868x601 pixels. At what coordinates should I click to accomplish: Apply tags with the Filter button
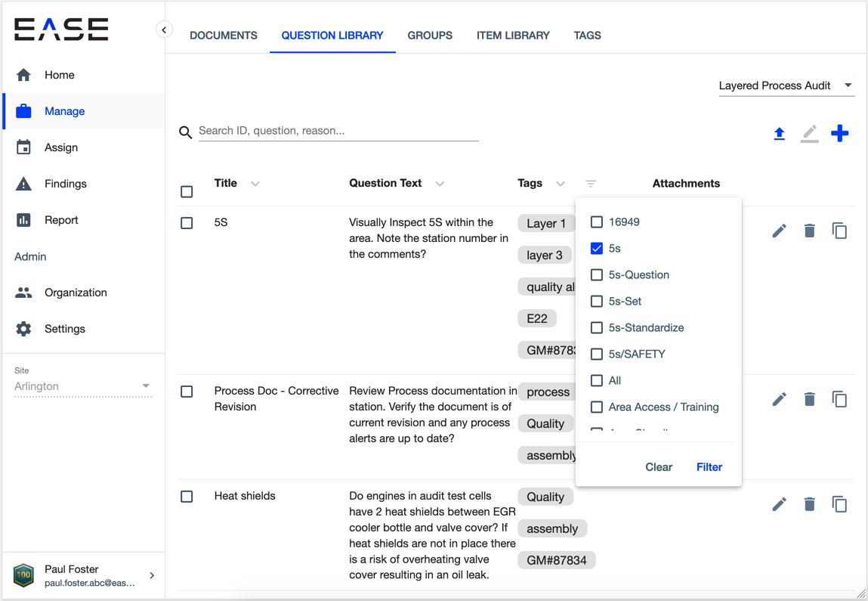[709, 466]
